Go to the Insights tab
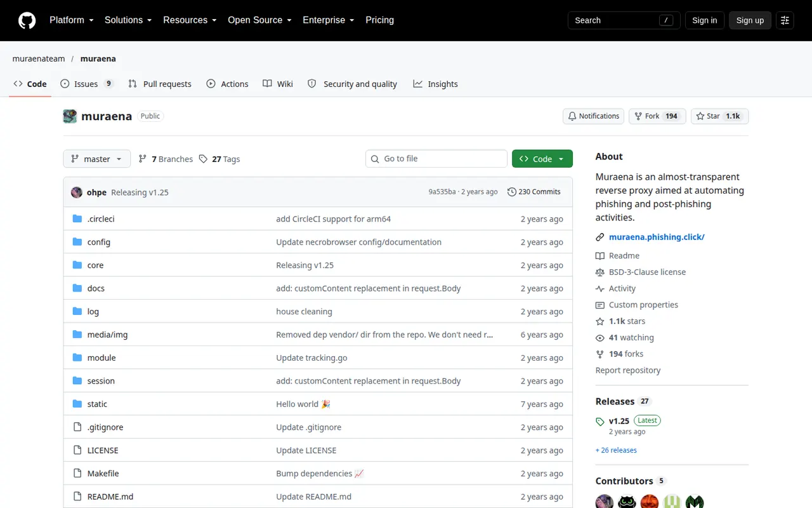This screenshot has height=508, width=812. (x=435, y=84)
